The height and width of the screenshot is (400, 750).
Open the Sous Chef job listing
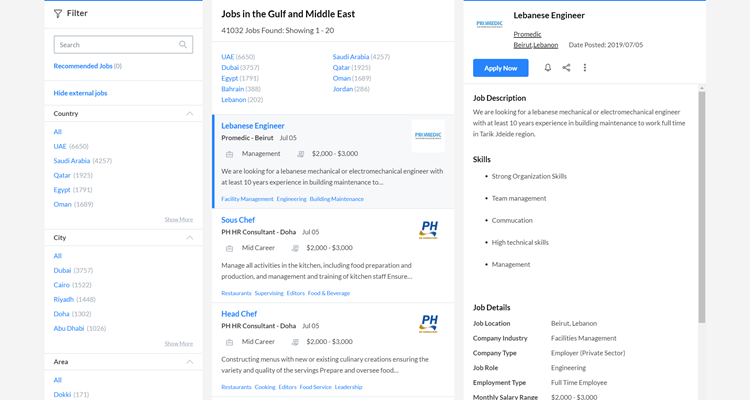pos(238,220)
